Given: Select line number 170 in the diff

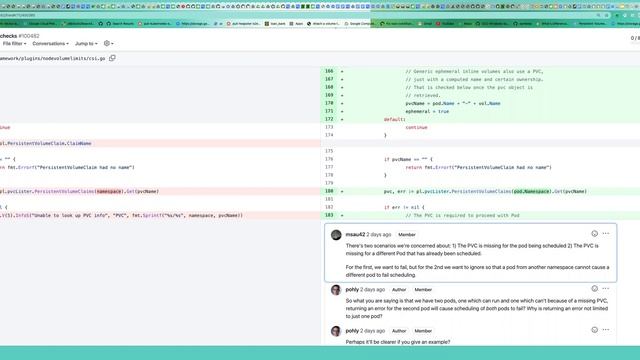Looking at the screenshot, I should (329, 103).
